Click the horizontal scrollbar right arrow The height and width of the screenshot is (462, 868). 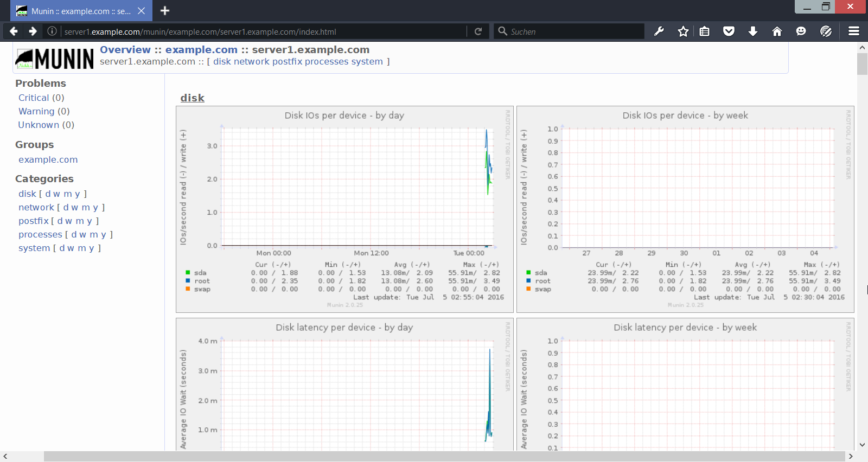pos(851,457)
